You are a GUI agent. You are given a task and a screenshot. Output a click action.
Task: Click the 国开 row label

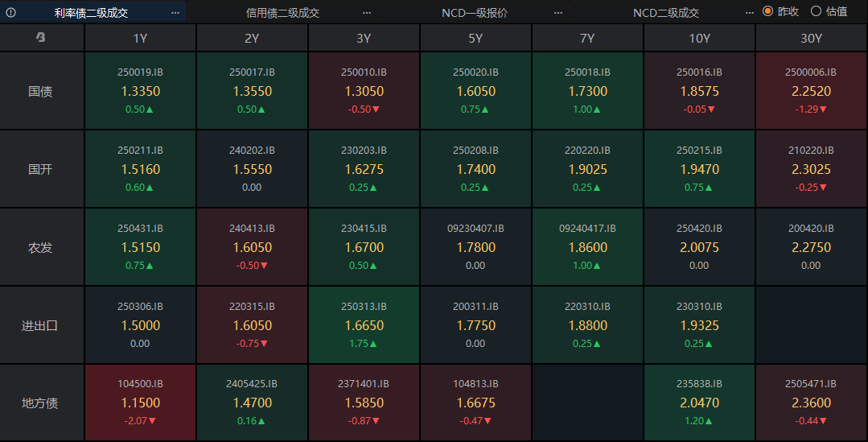tap(40, 169)
